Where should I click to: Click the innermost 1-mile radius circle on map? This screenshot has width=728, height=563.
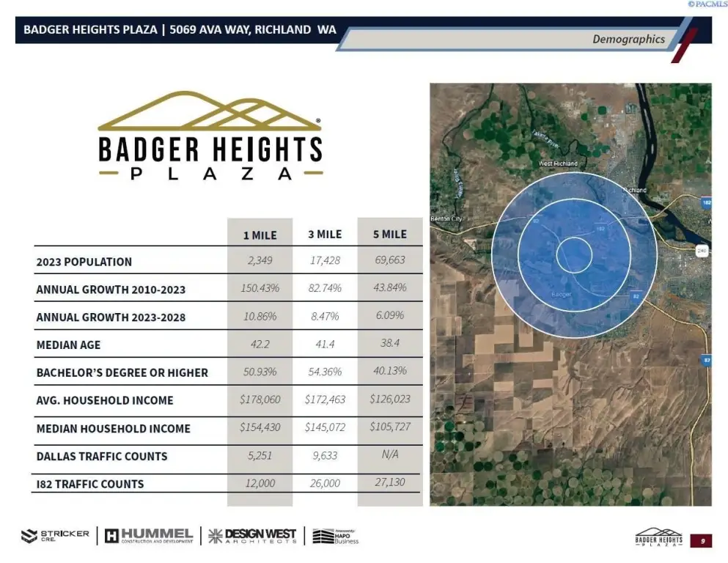[x=574, y=254]
